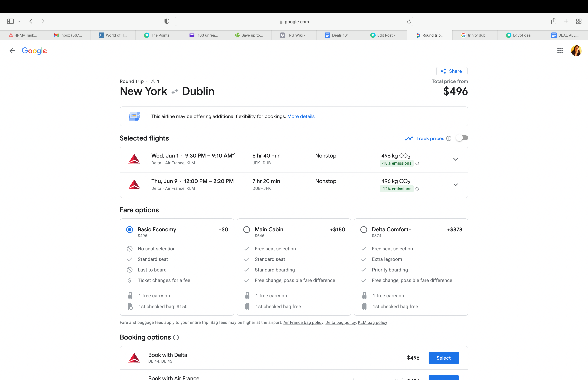Screen dimensions: 588x380
Task: Switch to the DEAL ALE tab
Action: point(565,35)
